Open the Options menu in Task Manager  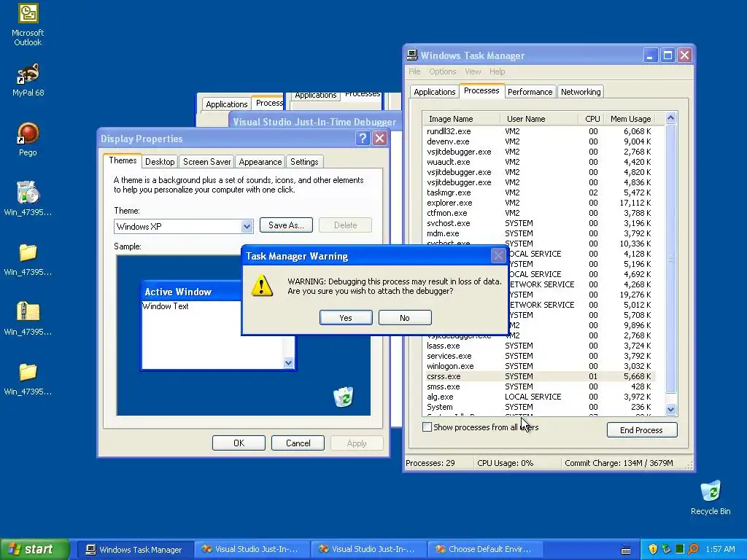(443, 71)
